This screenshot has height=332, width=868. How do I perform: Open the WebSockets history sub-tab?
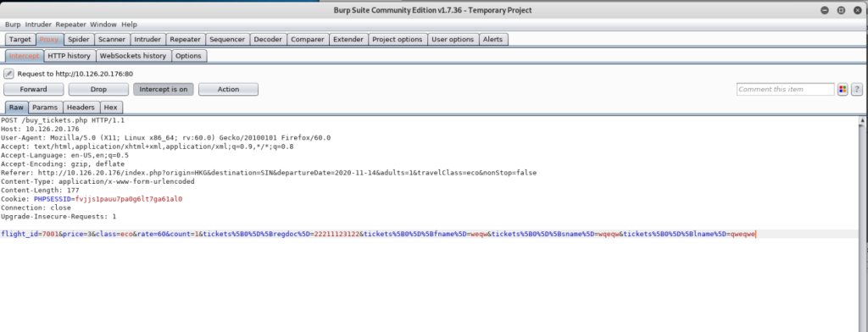(133, 56)
